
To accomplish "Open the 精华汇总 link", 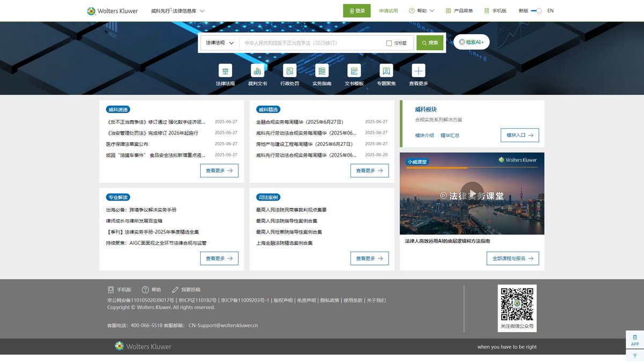I will [450, 136].
